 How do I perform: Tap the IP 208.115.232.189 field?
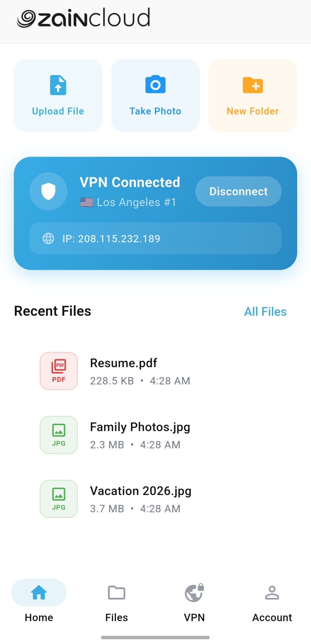pos(155,238)
